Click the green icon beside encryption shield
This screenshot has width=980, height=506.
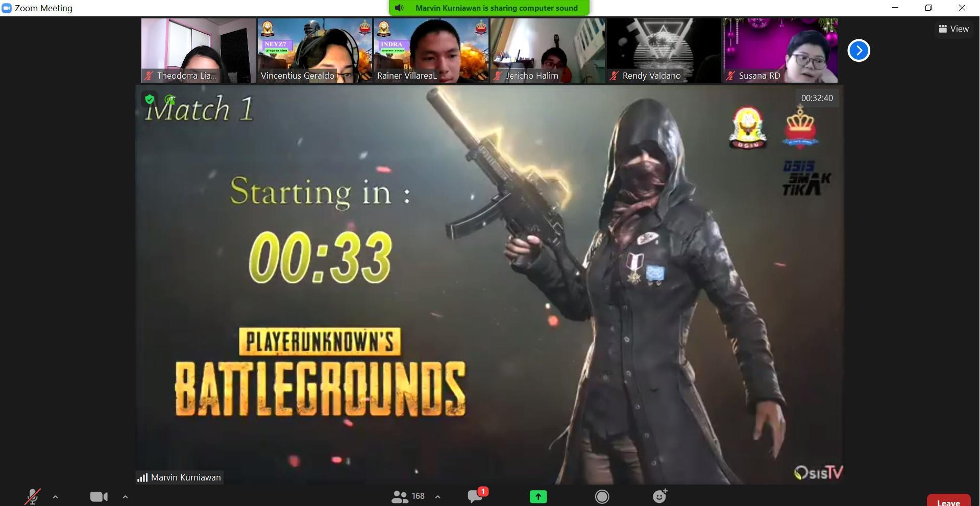pos(170,100)
